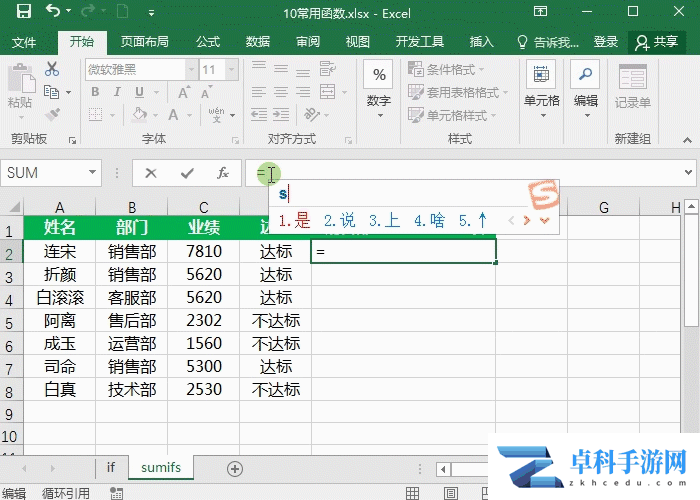This screenshot has height=500, width=700.
Task: Click the Copy icon
Action: pyautogui.click(x=52, y=92)
